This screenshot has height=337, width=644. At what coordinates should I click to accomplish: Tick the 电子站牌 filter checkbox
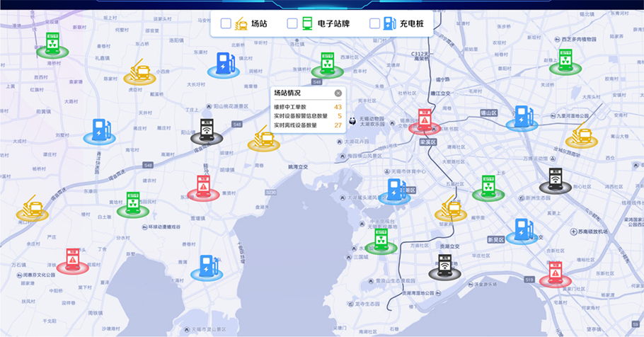(x=292, y=23)
